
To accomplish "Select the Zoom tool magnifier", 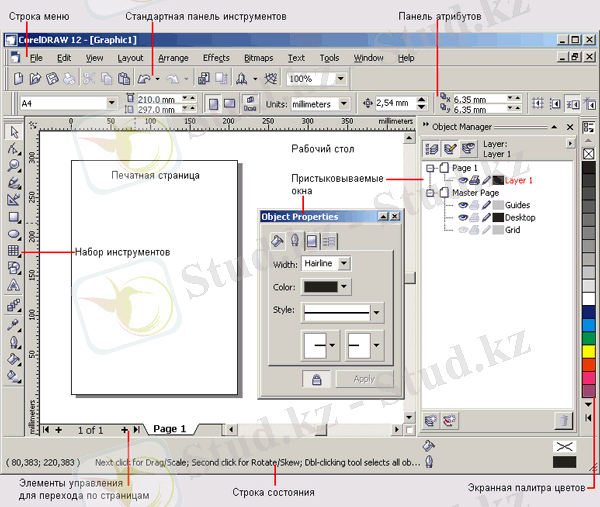I will (14, 165).
